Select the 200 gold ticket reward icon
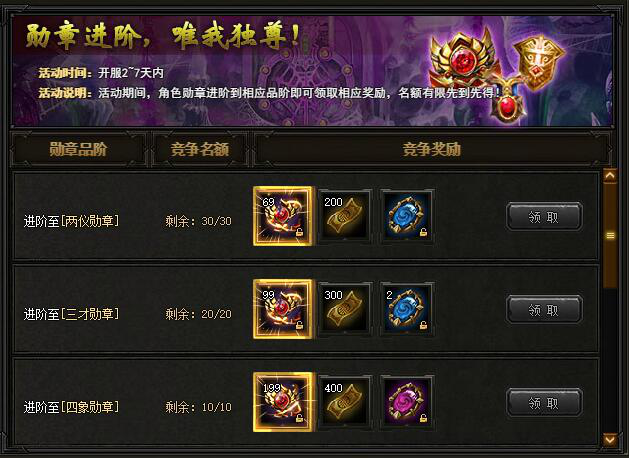The height and width of the screenshot is (458, 629). (345, 217)
